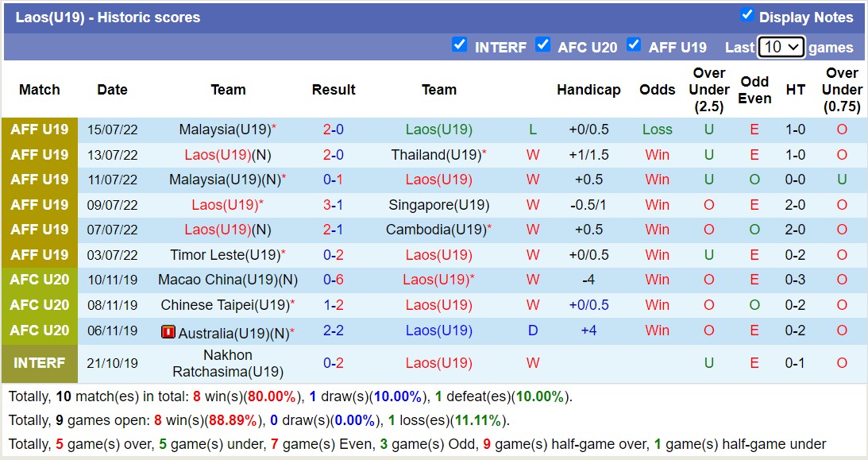
Task: Click the AFC U20 label for 10/11/19 match
Action: [40, 280]
